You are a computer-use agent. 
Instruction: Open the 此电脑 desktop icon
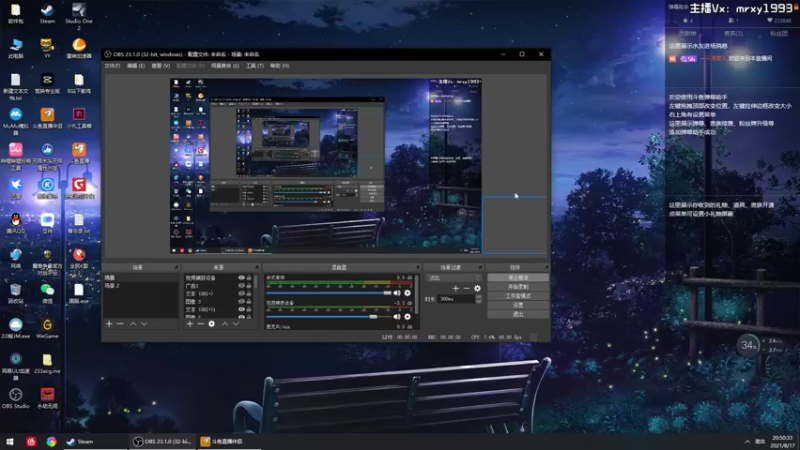tap(15, 48)
